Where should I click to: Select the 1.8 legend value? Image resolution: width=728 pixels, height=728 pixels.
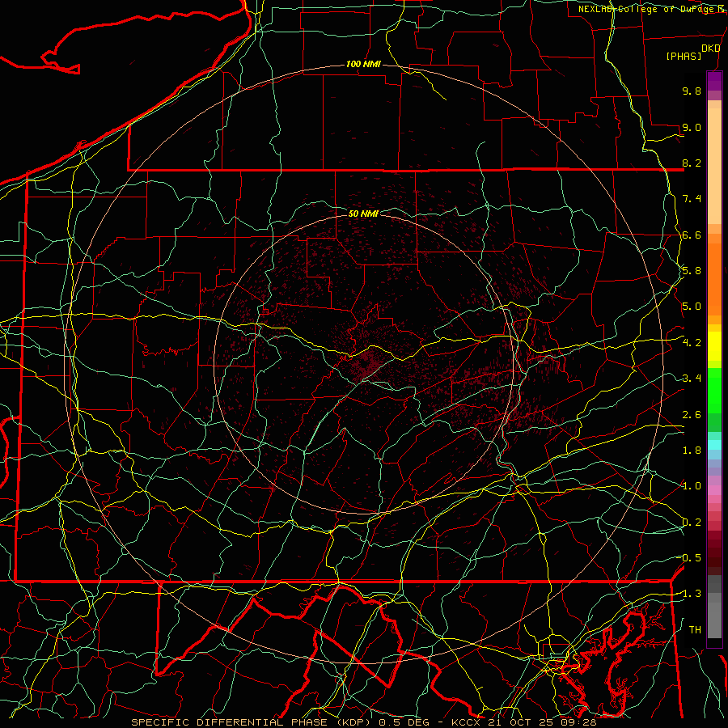tap(692, 451)
